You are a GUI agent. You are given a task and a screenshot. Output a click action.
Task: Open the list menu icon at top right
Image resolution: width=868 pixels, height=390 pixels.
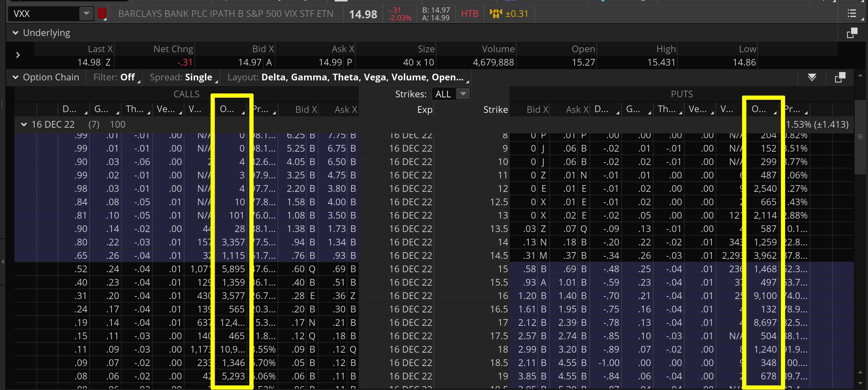[852, 14]
